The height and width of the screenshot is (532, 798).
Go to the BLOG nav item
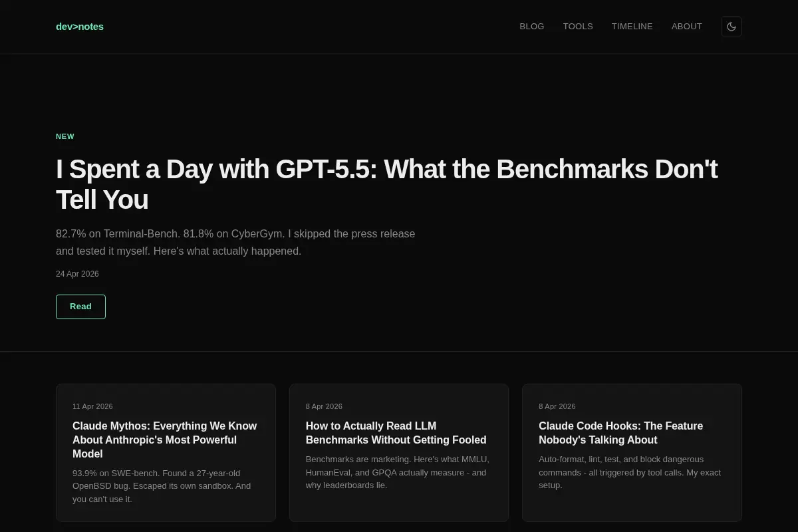point(532,27)
